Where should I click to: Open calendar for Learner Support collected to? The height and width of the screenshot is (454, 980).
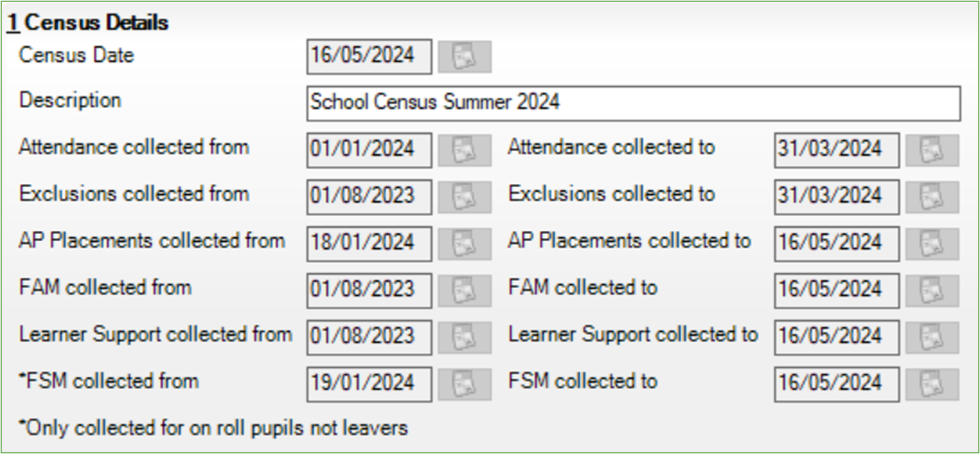(931, 336)
